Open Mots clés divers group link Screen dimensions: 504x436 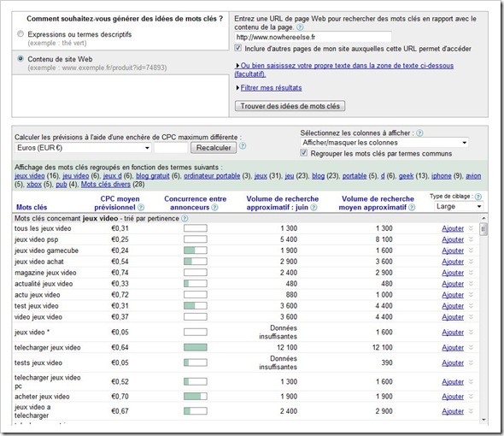pos(105,185)
